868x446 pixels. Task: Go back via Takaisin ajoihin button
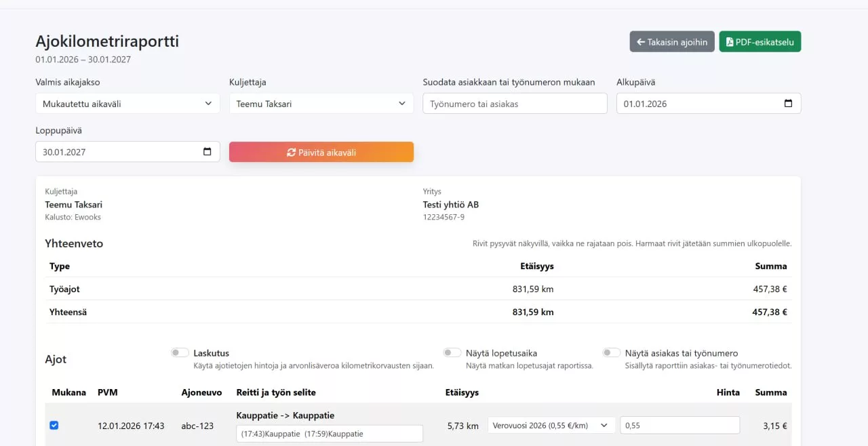672,42
